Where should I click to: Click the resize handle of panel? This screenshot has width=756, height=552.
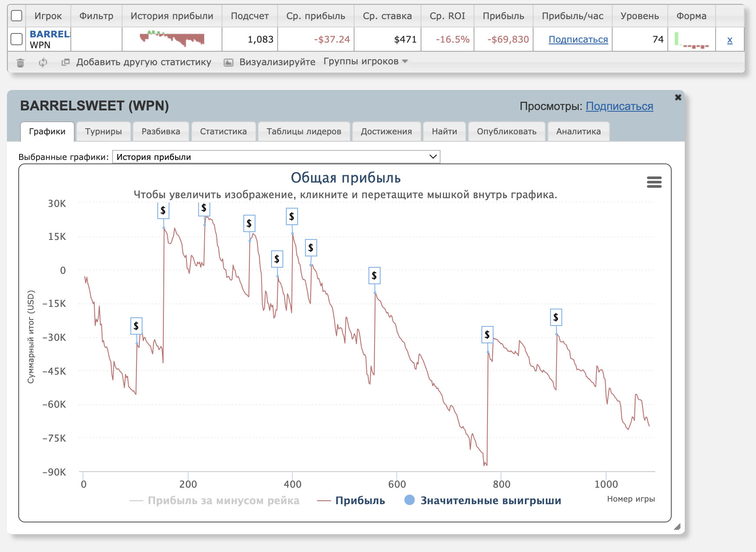677,527
